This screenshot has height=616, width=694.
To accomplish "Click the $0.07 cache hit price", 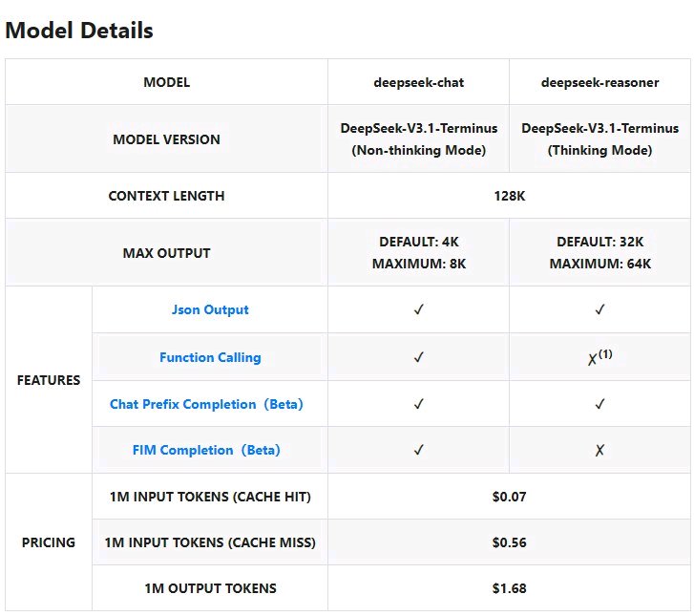I will (509, 497).
